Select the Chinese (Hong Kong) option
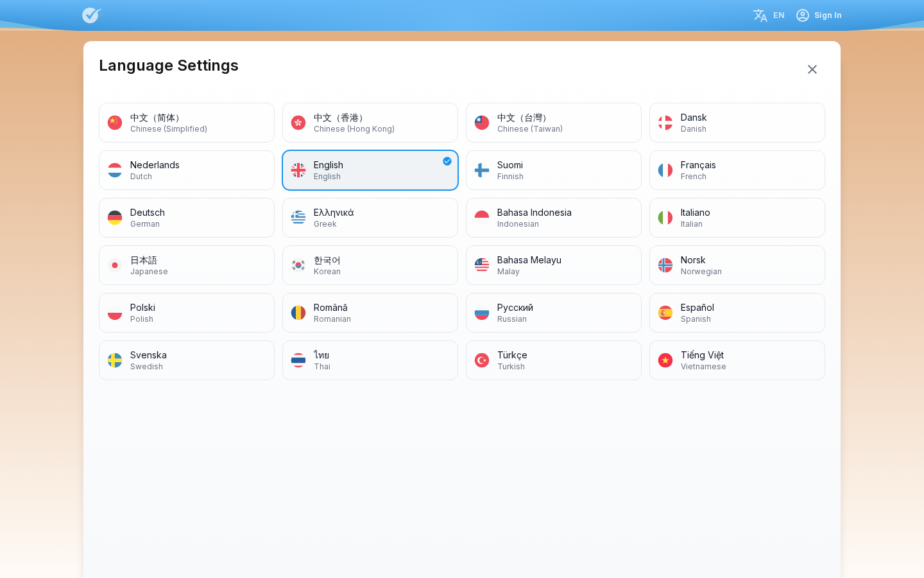The image size is (924, 578). click(x=370, y=123)
